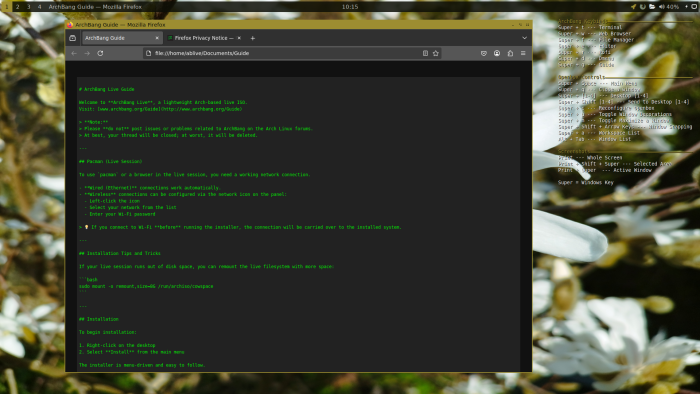Open the Pocket save icon

[483, 53]
